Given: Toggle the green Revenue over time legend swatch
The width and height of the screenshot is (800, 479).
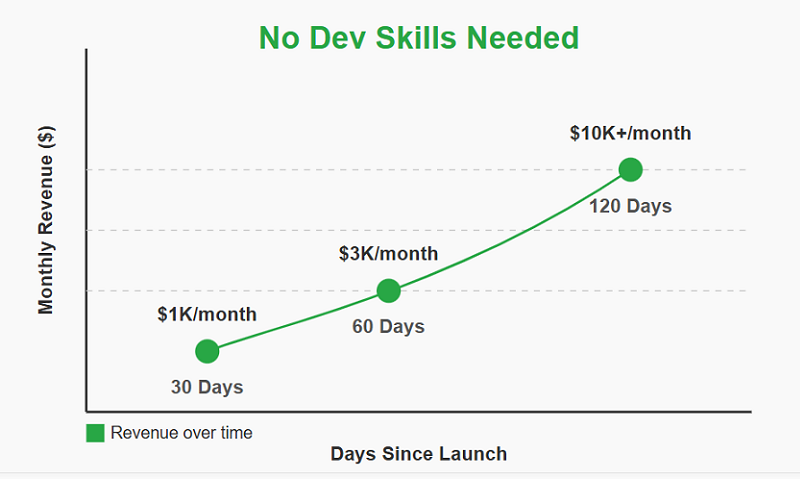Looking at the screenshot, I should click(x=95, y=433).
